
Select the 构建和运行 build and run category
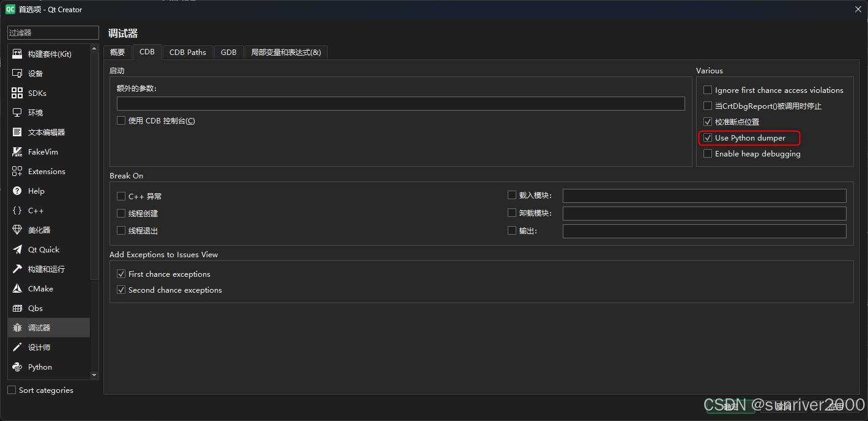pos(49,269)
